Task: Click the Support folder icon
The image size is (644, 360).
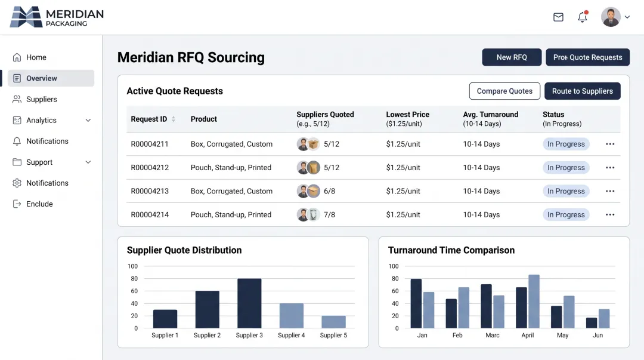Action: coord(17,162)
